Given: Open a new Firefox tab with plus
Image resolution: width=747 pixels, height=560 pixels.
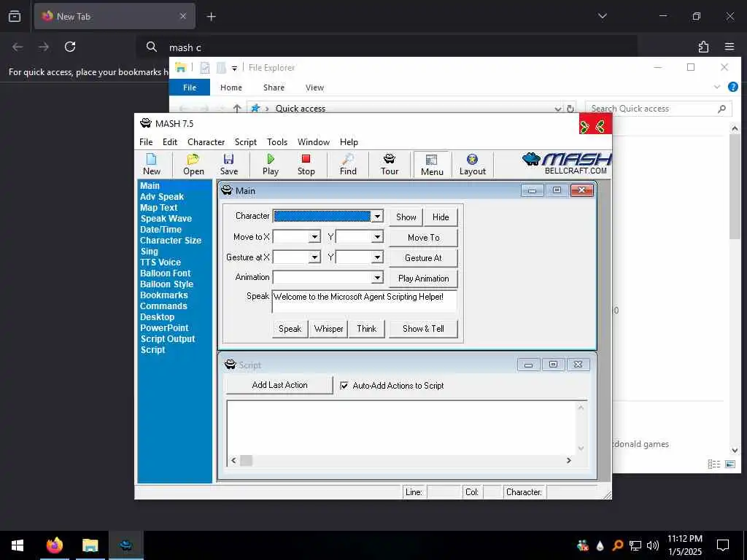Looking at the screenshot, I should point(211,17).
